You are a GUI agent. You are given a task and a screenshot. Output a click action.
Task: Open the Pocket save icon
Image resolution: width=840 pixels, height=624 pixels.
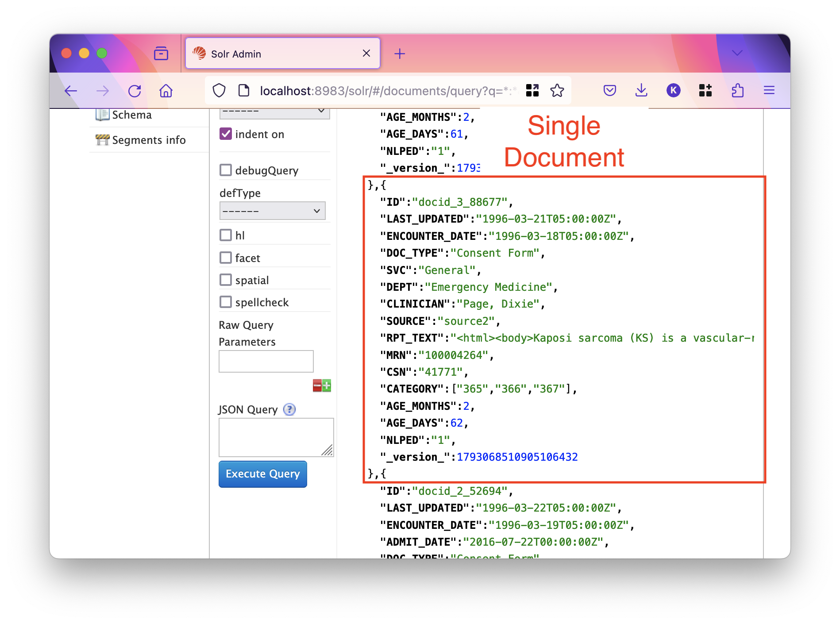610,91
